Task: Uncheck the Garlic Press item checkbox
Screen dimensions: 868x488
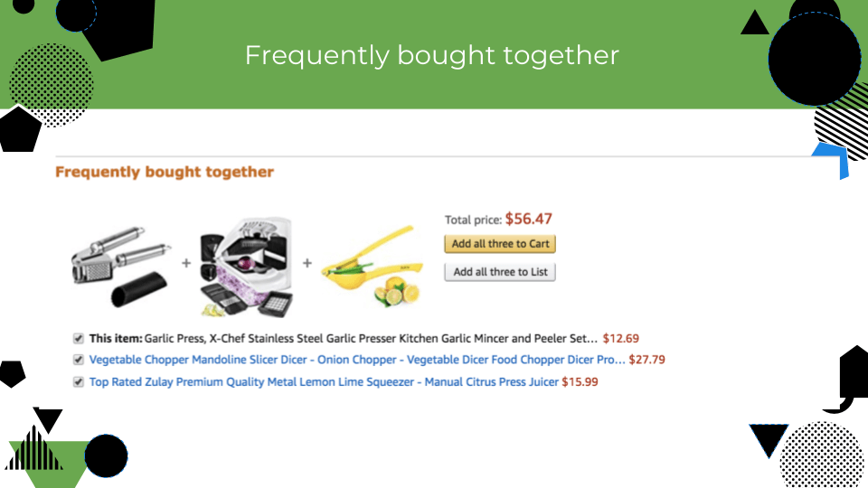Action: (78, 339)
